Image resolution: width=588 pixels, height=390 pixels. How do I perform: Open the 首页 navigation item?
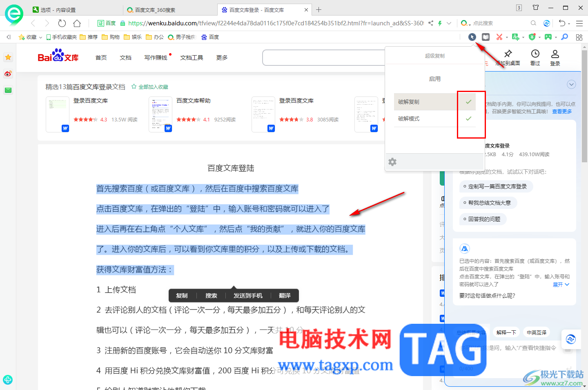coord(101,58)
